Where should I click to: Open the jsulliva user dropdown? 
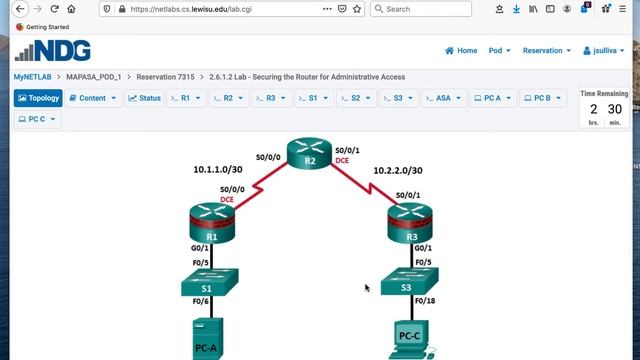click(x=604, y=51)
